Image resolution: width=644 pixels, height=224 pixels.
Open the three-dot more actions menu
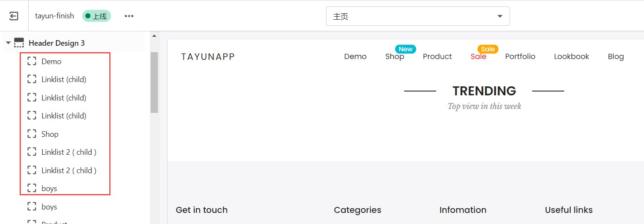click(x=129, y=16)
